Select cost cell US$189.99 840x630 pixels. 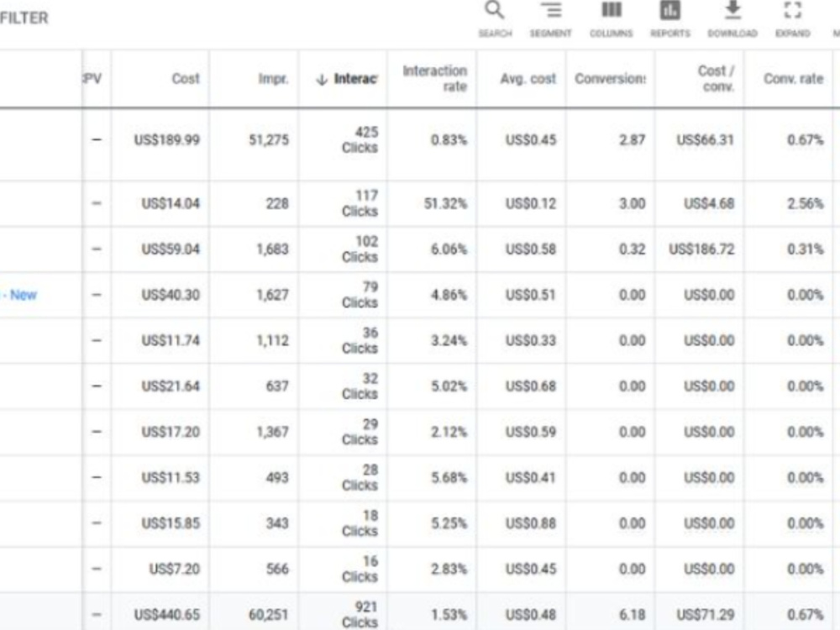166,139
